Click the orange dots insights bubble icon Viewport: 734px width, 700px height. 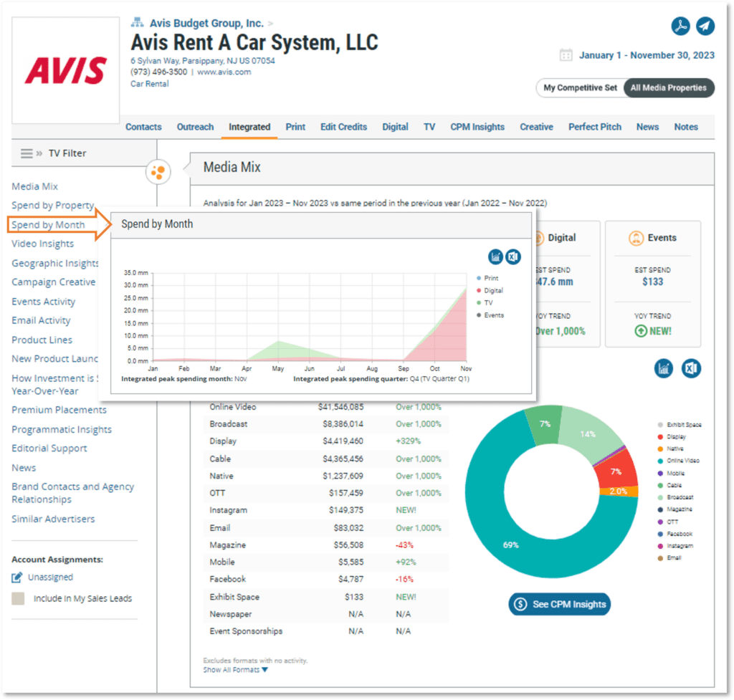click(x=158, y=172)
